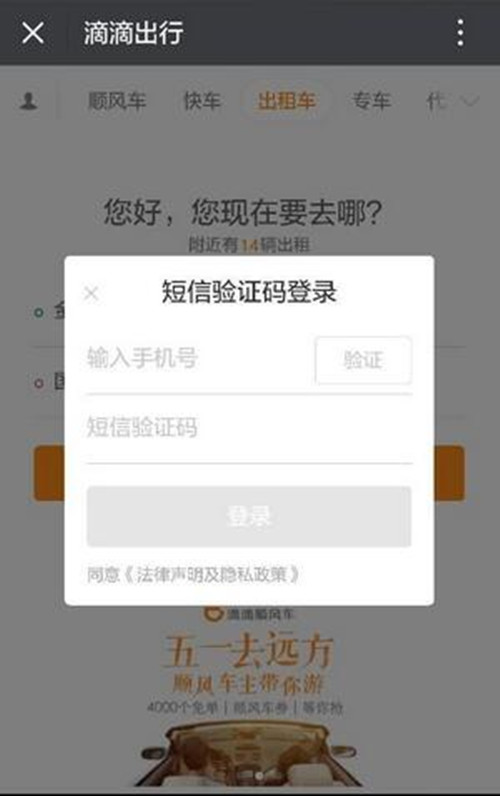Expand the service type chevron dropdown
500x796 pixels.
tap(470, 102)
